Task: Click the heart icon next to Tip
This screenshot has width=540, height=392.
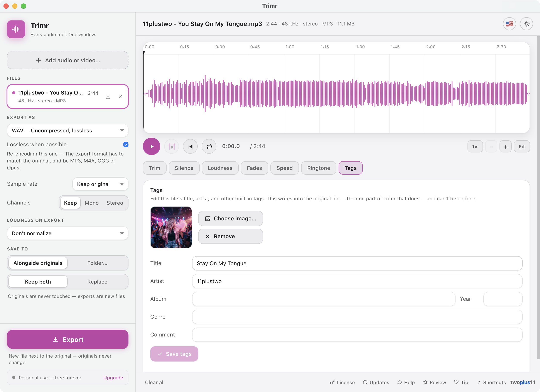Action: 456,382
